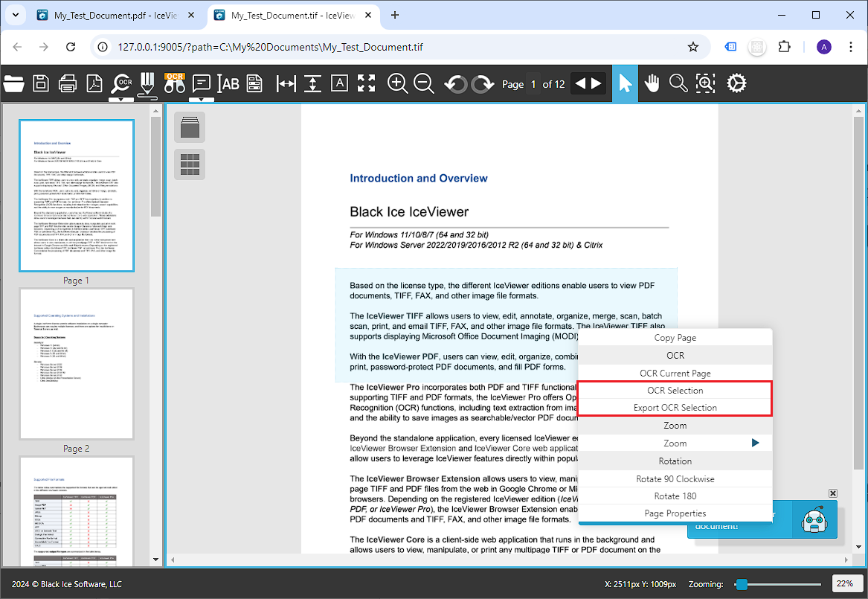Open the browser tab search dropdown
The height and width of the screenshot is (599, 868).
(15, 16)
